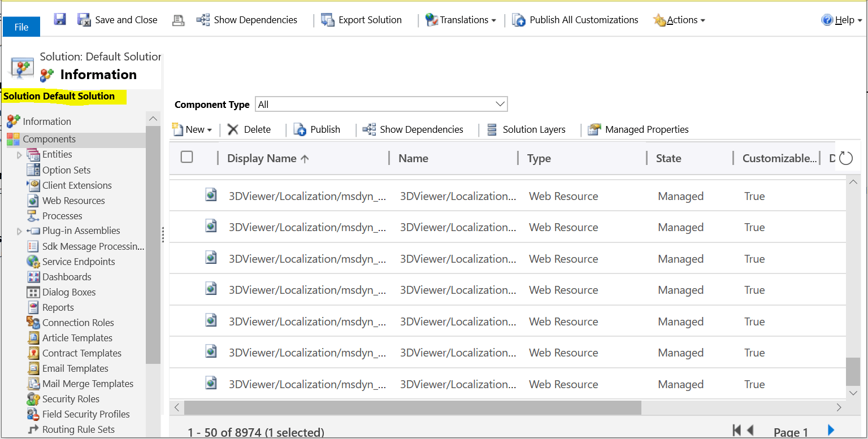Select Web Resources in the tree
Image resolution: width=868 pixels, height=439 pixels.
[73, 201]
